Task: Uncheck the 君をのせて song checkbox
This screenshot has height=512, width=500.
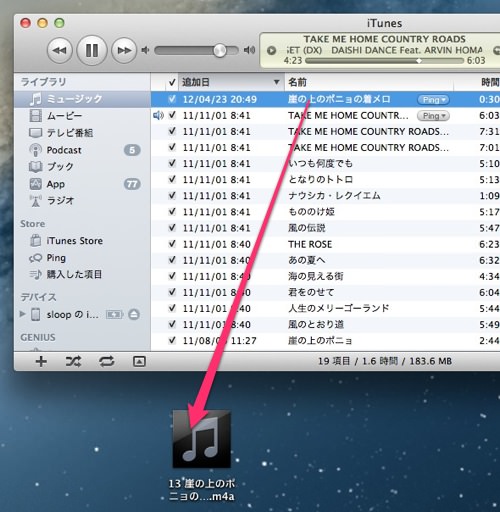Action: tap(172, 292)
